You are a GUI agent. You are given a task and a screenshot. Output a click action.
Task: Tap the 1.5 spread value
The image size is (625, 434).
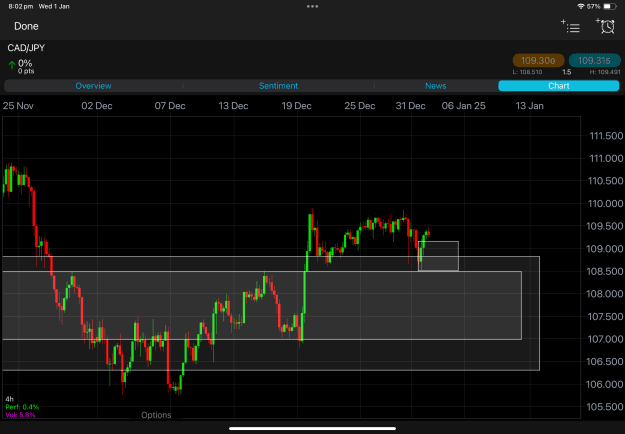click(566, 72)
